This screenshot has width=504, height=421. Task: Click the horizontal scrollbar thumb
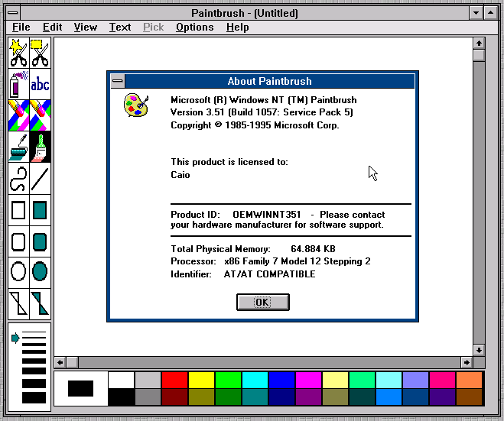(x=72, y=363)
